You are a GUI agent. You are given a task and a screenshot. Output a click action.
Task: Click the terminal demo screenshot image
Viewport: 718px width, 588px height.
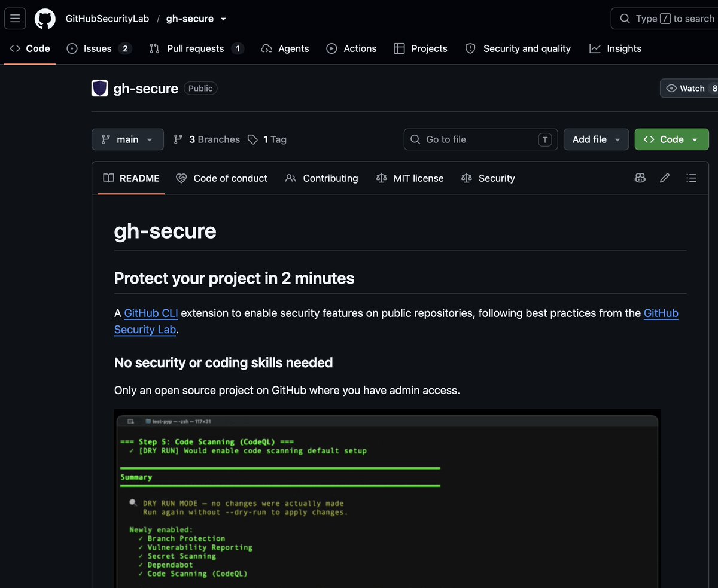[387, 498]
